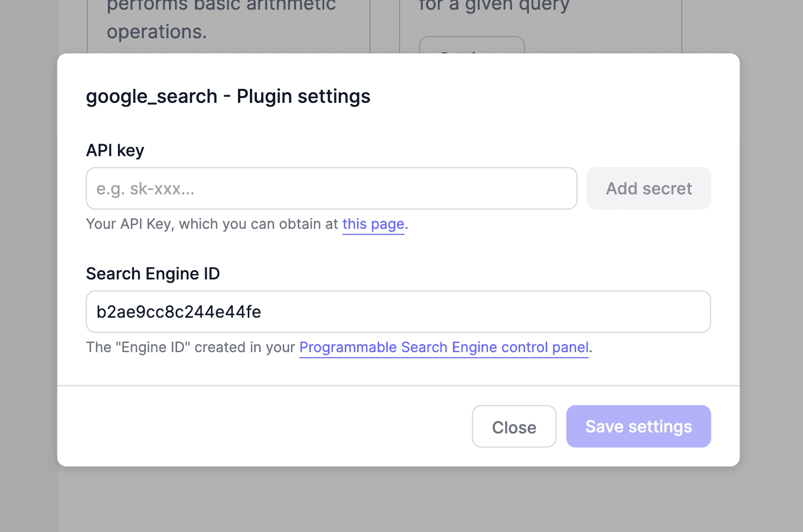Click Save settings button

click(638, 426)
